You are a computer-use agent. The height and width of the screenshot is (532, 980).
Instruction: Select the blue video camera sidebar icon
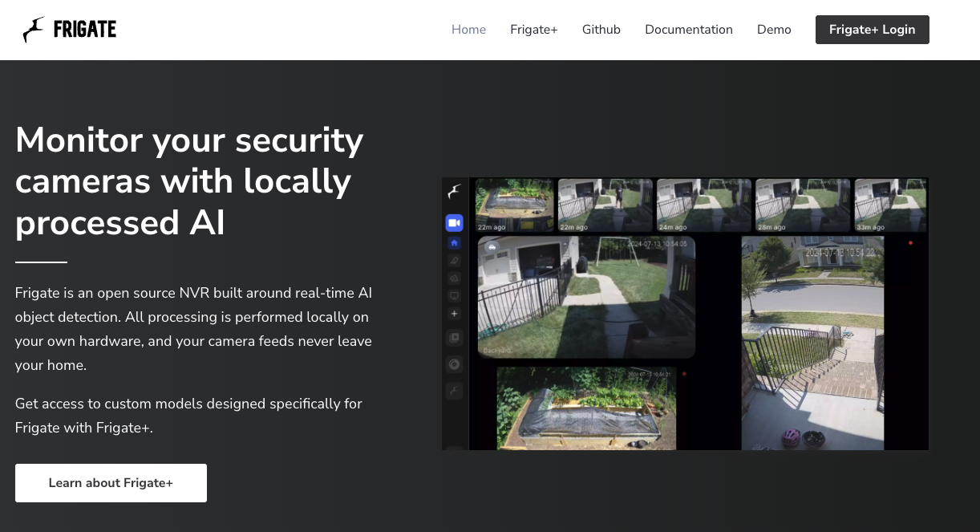(x=454, y=222)
